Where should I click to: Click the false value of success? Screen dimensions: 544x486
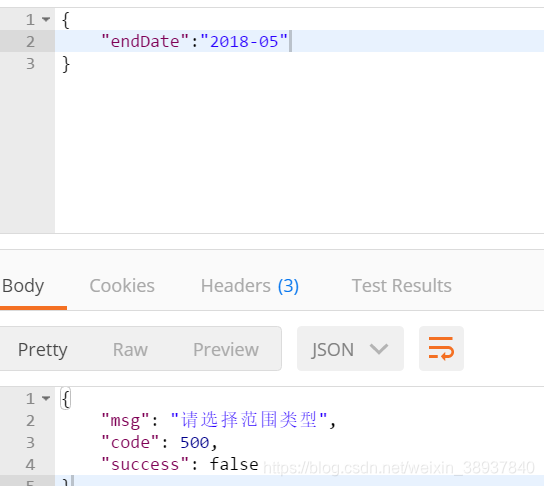[x=234, y=464]
